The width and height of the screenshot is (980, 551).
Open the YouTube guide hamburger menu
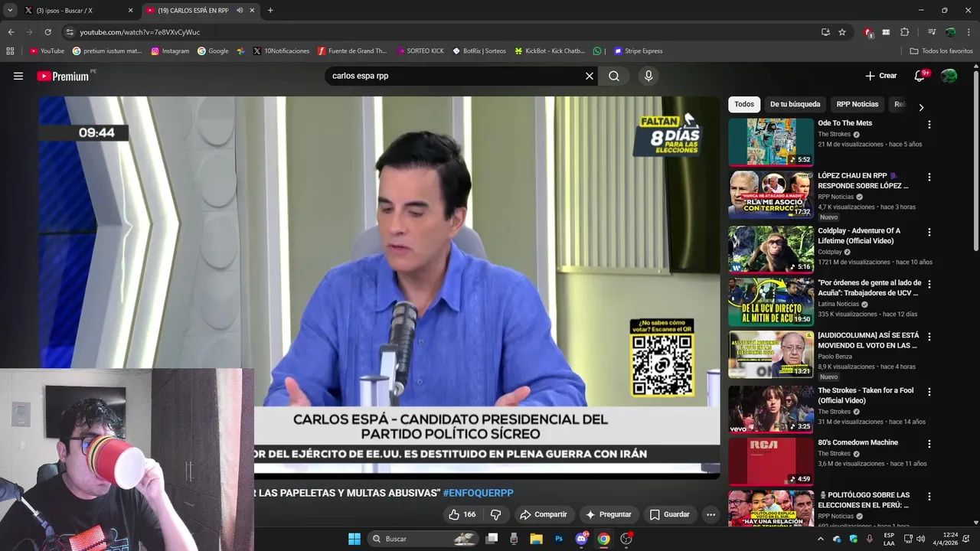click(18, 76)
